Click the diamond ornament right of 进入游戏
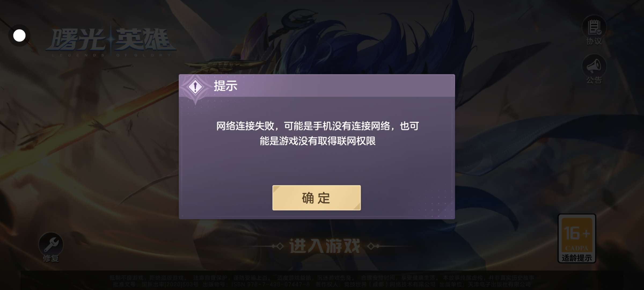The height and width of the screenshot is (290, 644). click(x=374, y=246)
